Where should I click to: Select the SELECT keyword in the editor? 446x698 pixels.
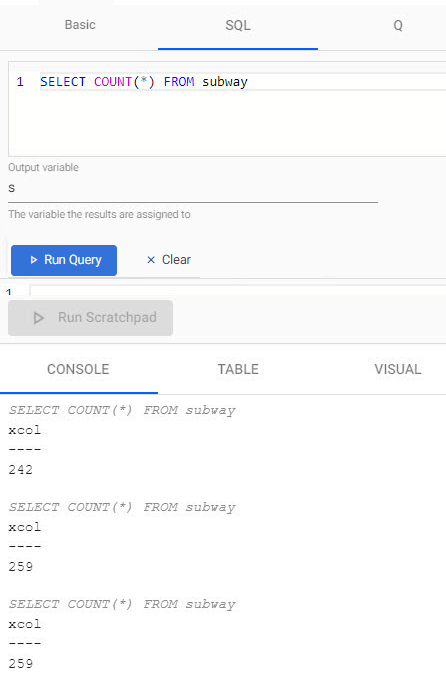tap(63, 82)
